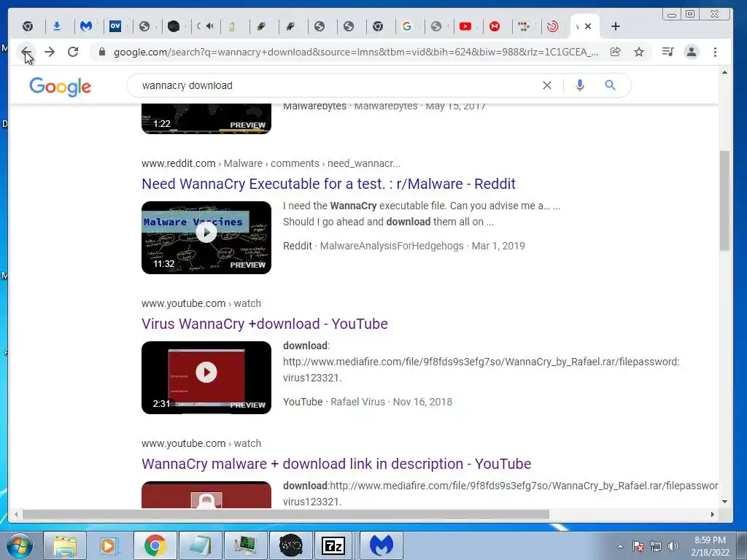Open the 1:22 Malwarebytes video thumbnail

206,119
